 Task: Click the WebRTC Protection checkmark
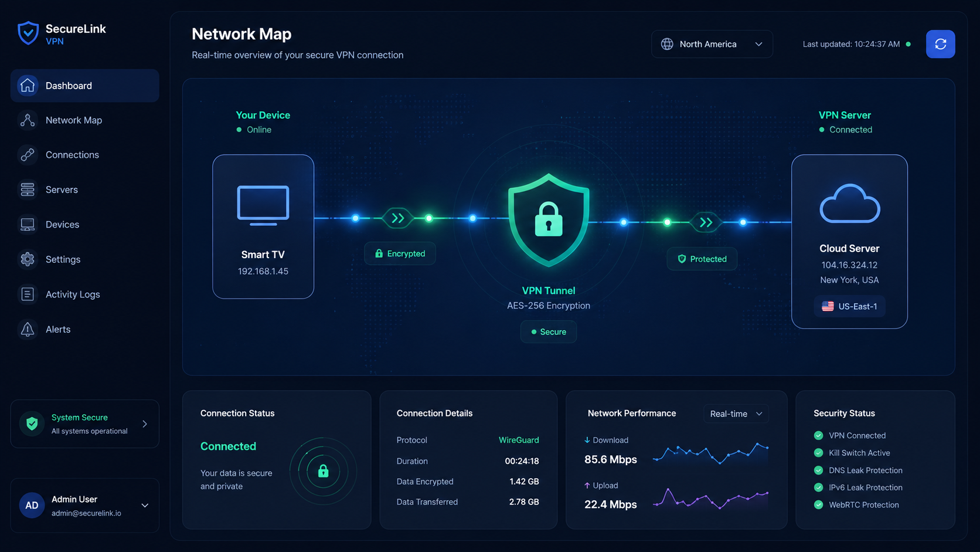point(819,504)
